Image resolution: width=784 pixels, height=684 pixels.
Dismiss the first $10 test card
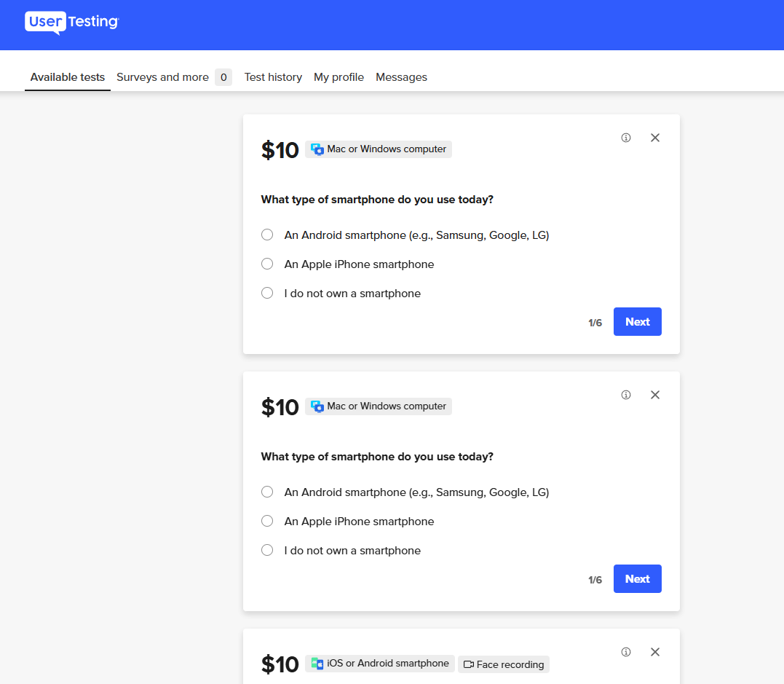tap(655, 138)
